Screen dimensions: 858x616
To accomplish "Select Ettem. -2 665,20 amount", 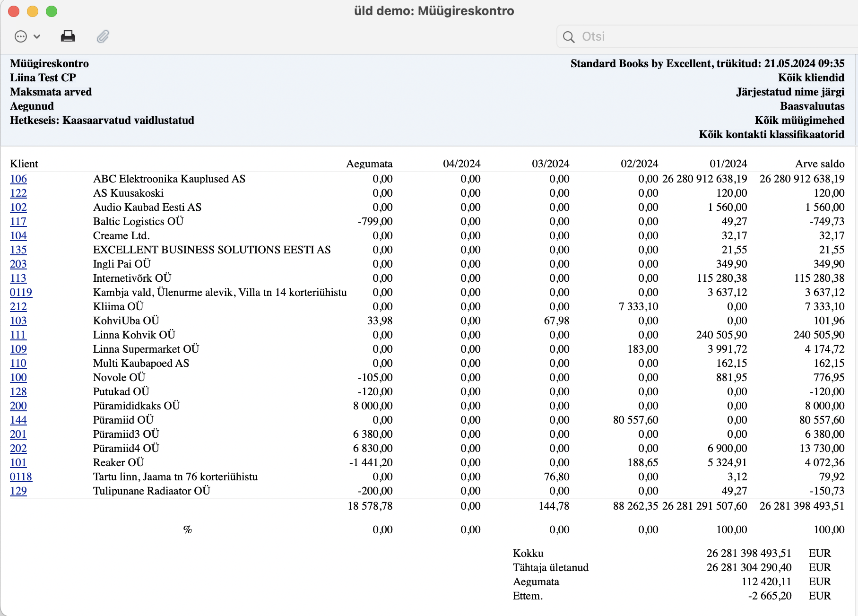I will (x=770, y=596).
